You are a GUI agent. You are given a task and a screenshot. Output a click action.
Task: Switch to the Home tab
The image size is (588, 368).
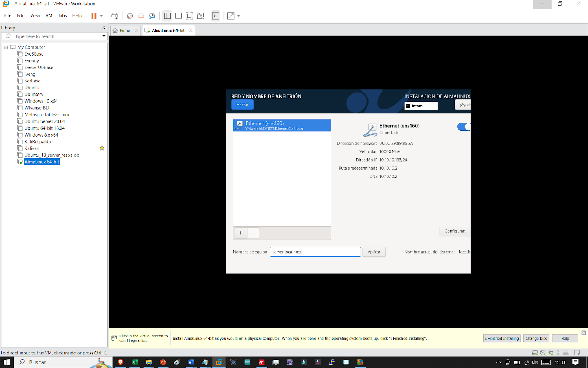point(125,31)
